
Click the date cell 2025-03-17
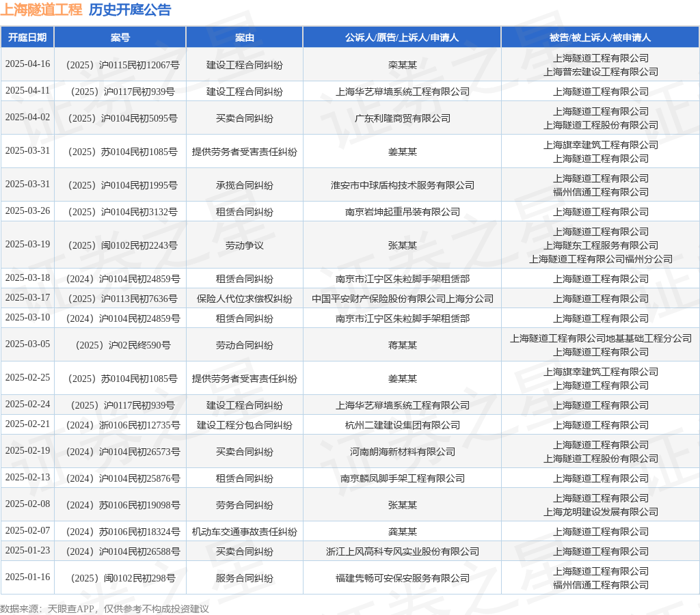(x=27, y=297)
